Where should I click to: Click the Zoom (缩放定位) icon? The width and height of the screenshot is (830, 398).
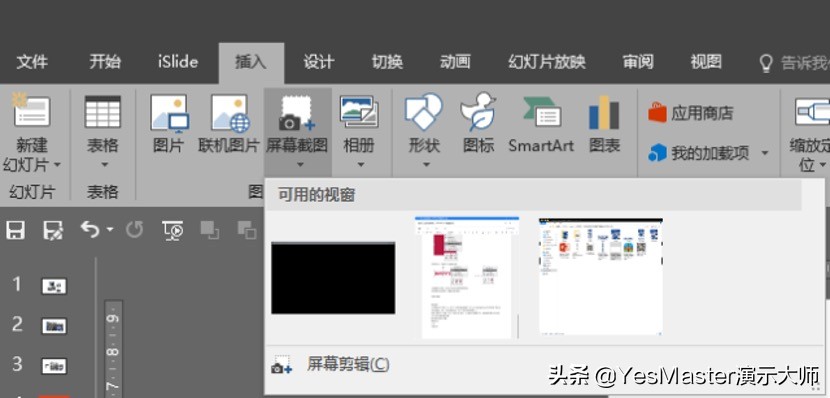click(813, 112)
